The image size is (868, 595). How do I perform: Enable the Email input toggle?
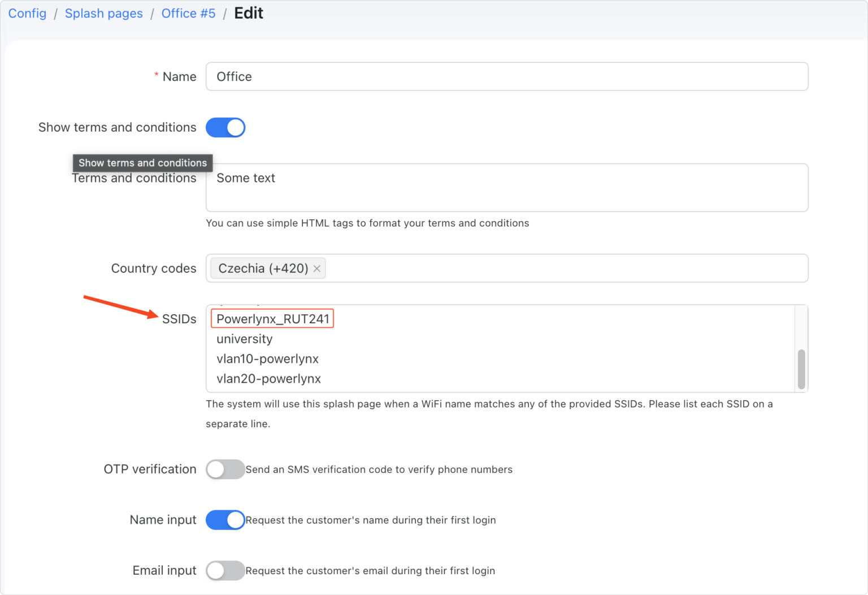point(225,571)
